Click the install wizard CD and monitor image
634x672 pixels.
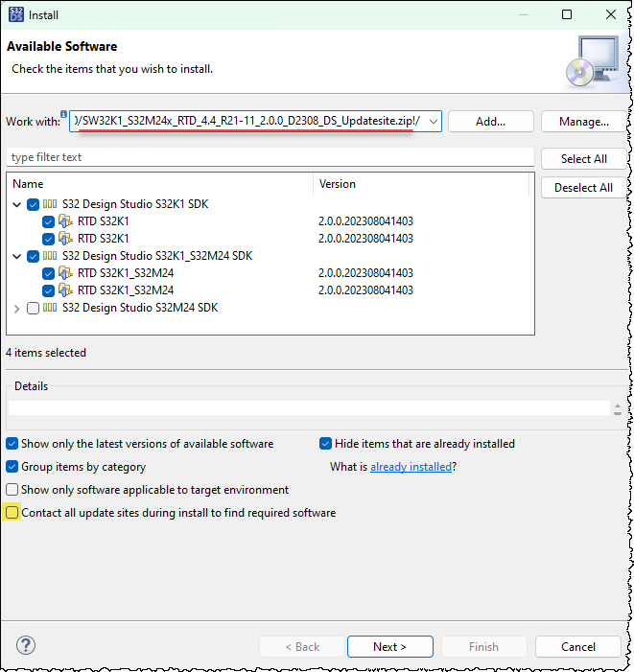pos(593,60)
